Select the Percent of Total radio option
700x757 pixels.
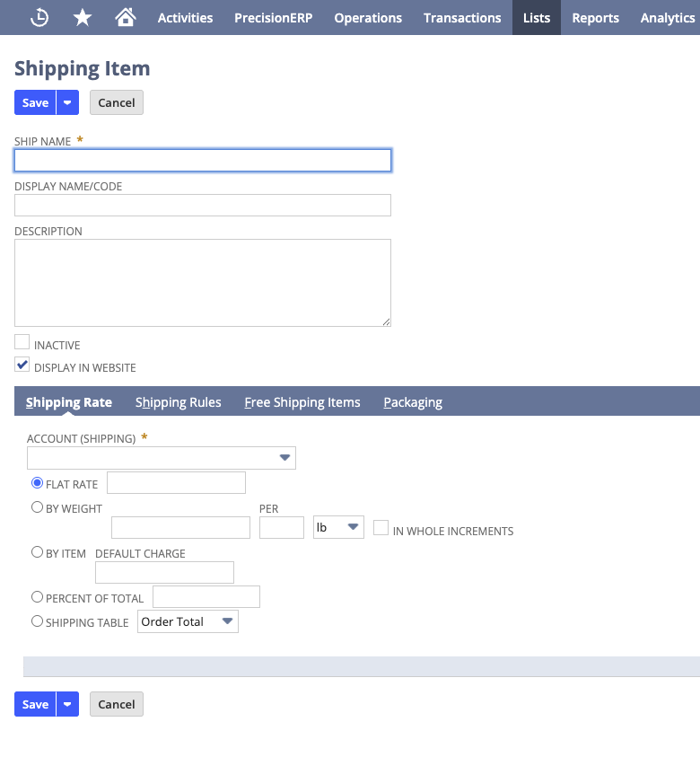coord(37,597)
